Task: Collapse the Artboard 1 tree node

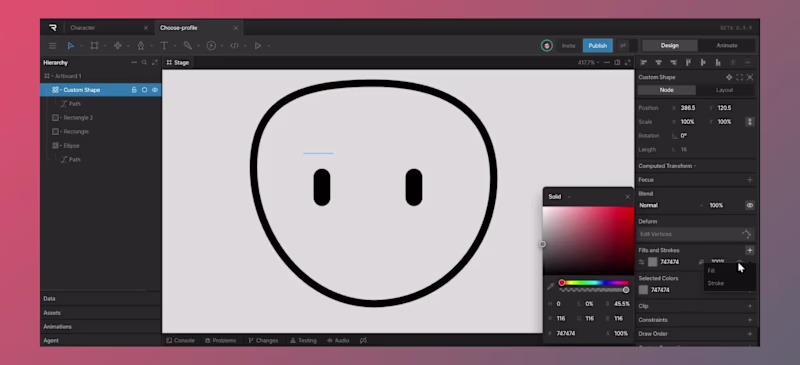Action: coord(52,76)
